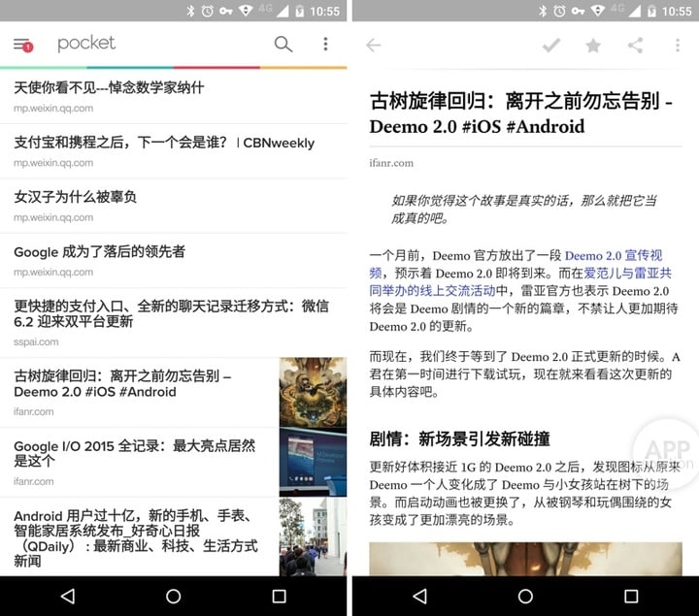Open the 微信 6.2 迎来双平台更新 article
The height and width of the screenshot is (616, 699).
(x=174, y=323)
